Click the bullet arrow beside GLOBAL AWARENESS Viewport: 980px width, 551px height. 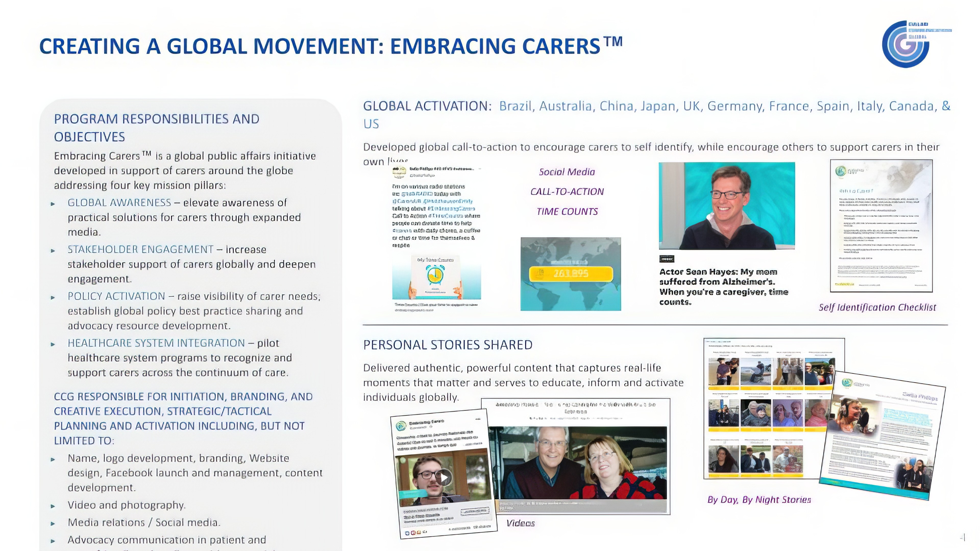[53, 204]
